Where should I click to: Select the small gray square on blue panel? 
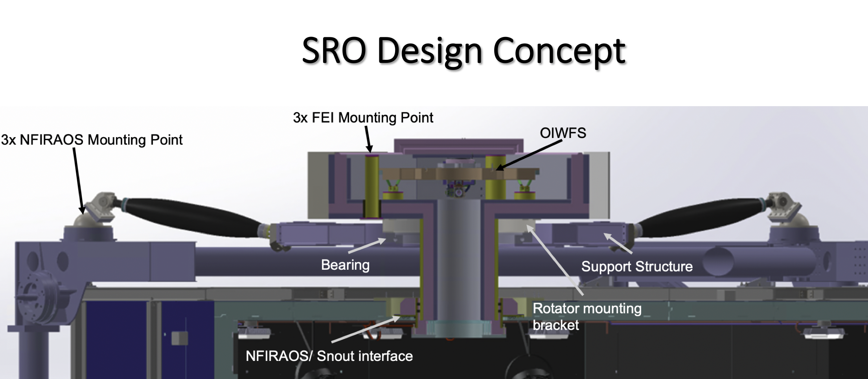[179, 338]
